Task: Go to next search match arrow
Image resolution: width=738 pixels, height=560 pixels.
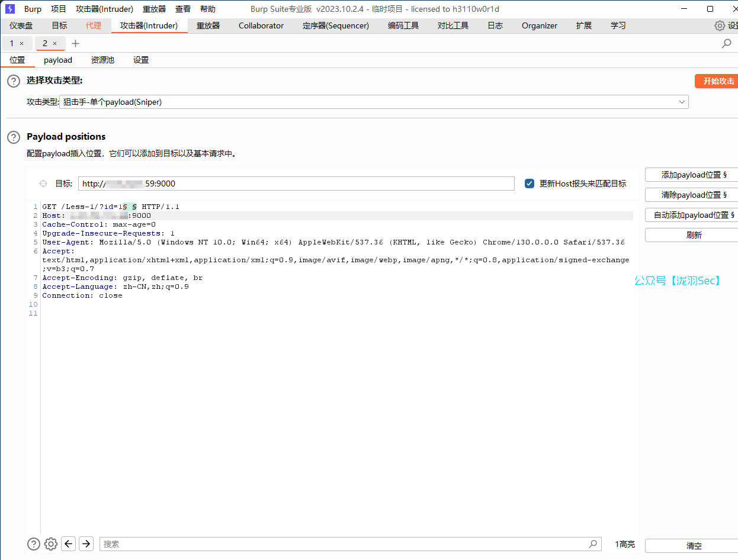Action: 86,543
